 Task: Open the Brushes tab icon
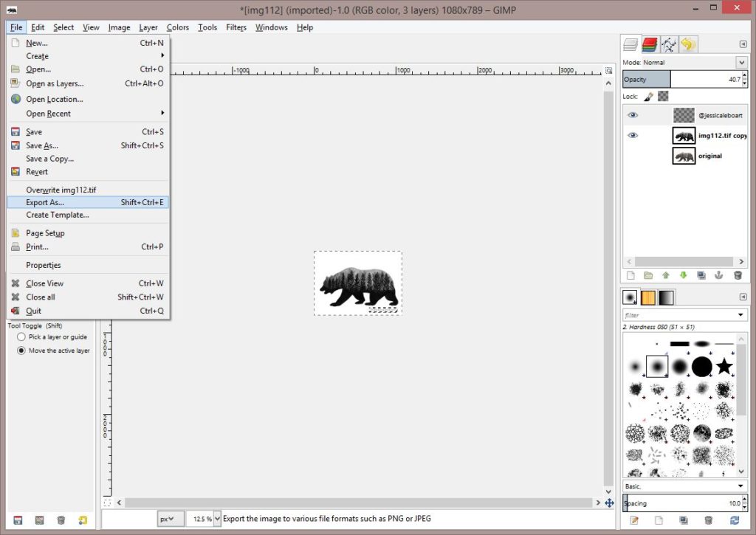coord(630,297)
